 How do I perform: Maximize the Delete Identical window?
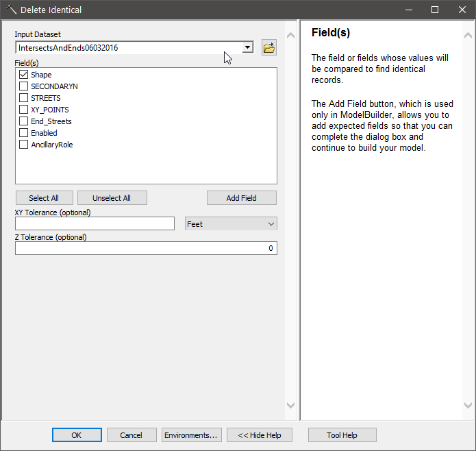pyautogui.click(x=435, y=10)
